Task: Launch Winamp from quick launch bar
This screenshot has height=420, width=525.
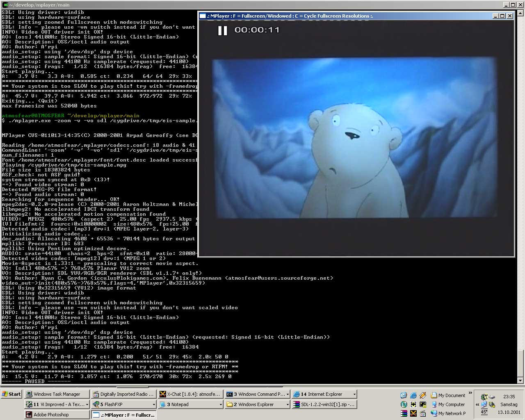Action: click(422, 395)
